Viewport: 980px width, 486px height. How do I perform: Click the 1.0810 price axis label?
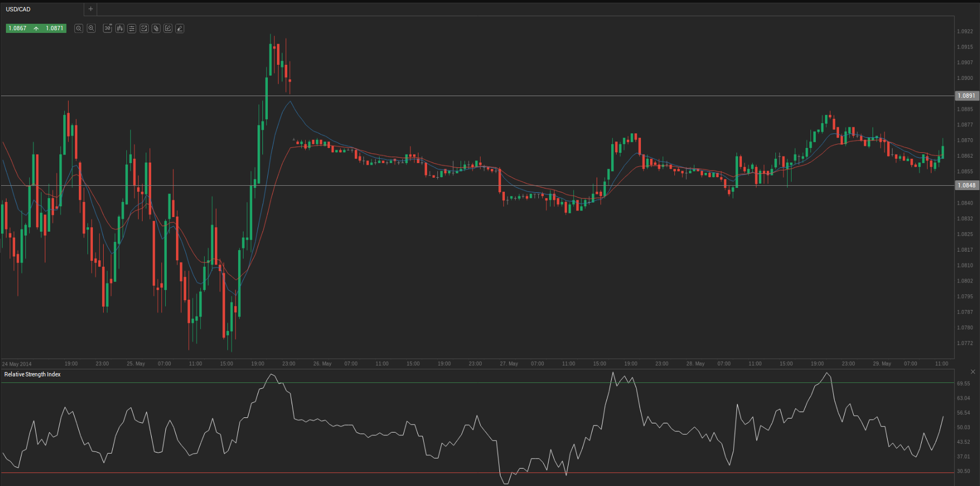[x=965, y=266]
